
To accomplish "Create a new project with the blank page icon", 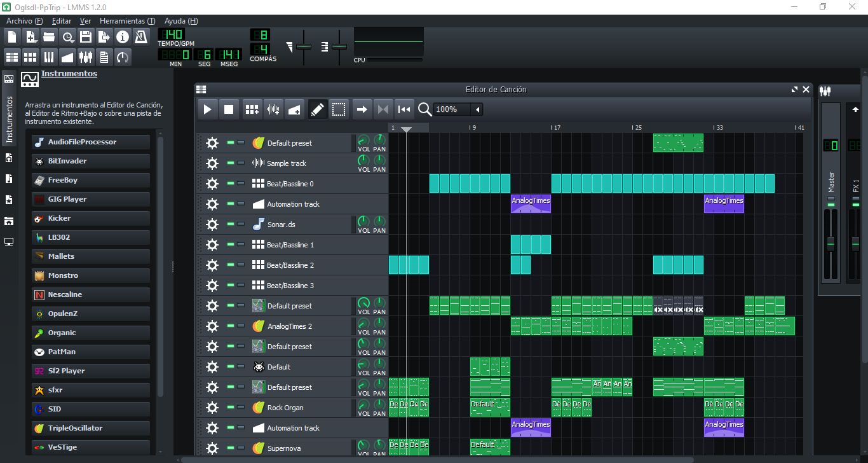I will (x=12, y=36).
